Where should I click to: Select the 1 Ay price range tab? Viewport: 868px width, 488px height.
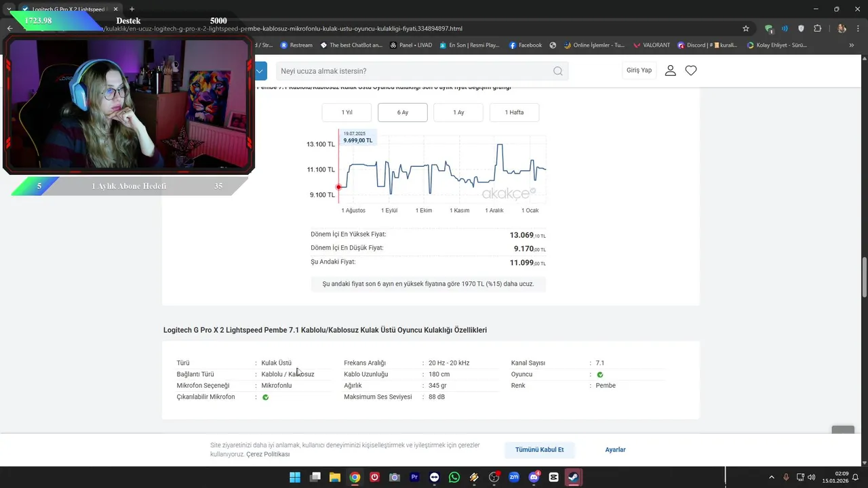coord(458,113)
